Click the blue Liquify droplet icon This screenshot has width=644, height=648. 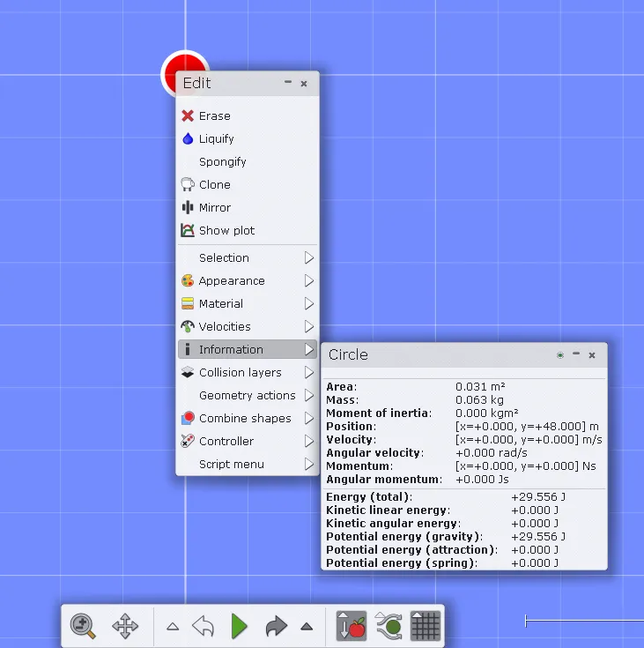(188, 138)
